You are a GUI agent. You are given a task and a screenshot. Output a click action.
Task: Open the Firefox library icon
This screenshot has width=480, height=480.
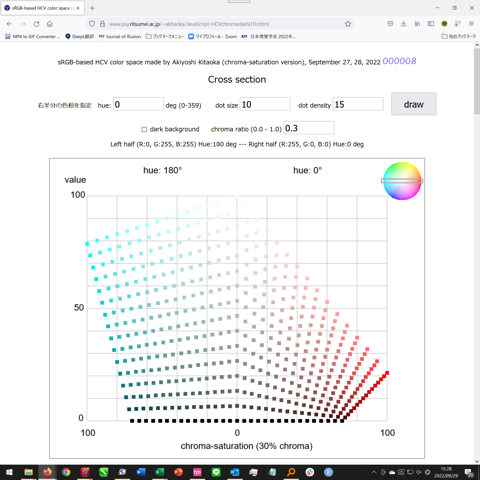[417, 24]
